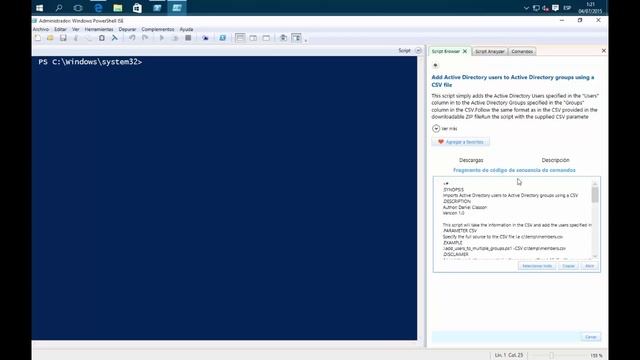Click the Ln 1 Col 23 status indicator

(x=509, y=356)
